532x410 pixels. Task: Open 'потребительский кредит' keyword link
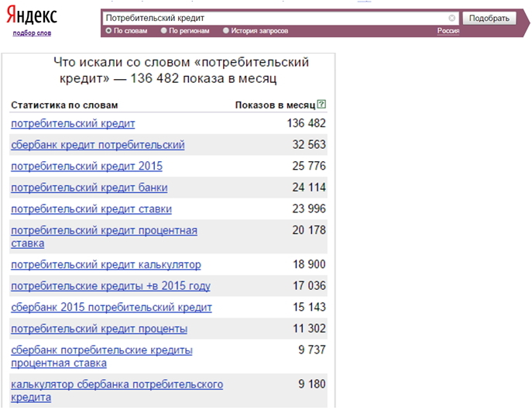73,123
